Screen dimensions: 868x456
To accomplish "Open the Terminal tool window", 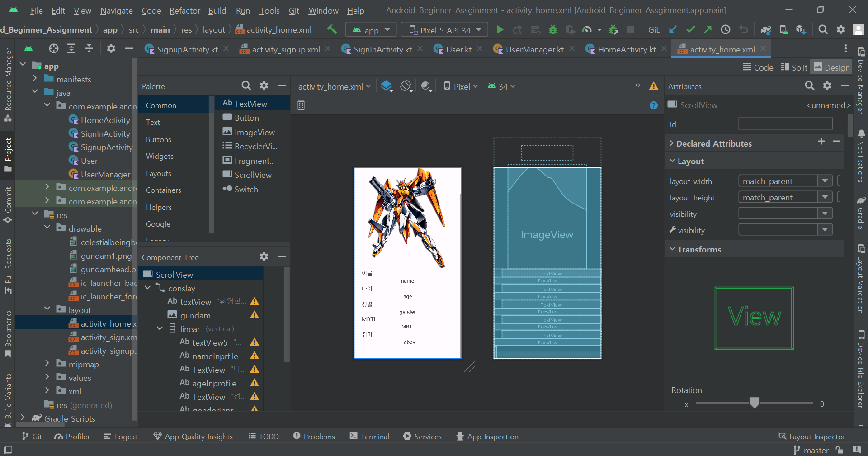I will [x=369, y=437].
